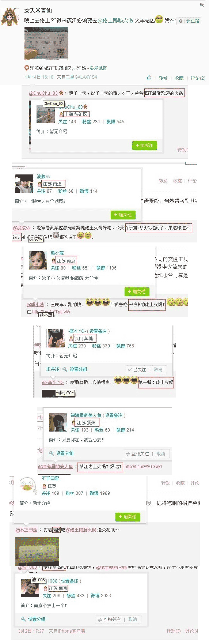Follow ChuChu_83 with 加关注 button
This screenshot has width=209, height=644.
point(144,145)
